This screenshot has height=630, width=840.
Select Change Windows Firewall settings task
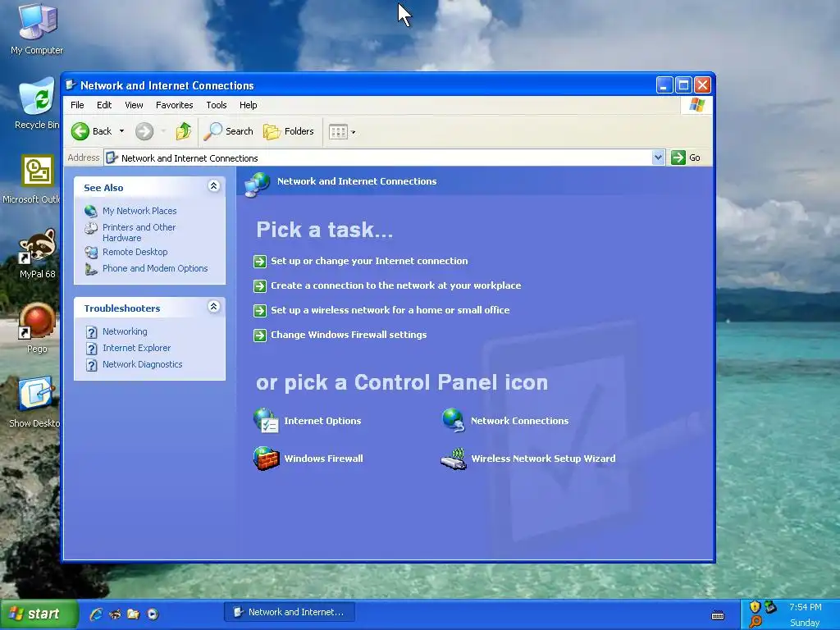(349, 335)
